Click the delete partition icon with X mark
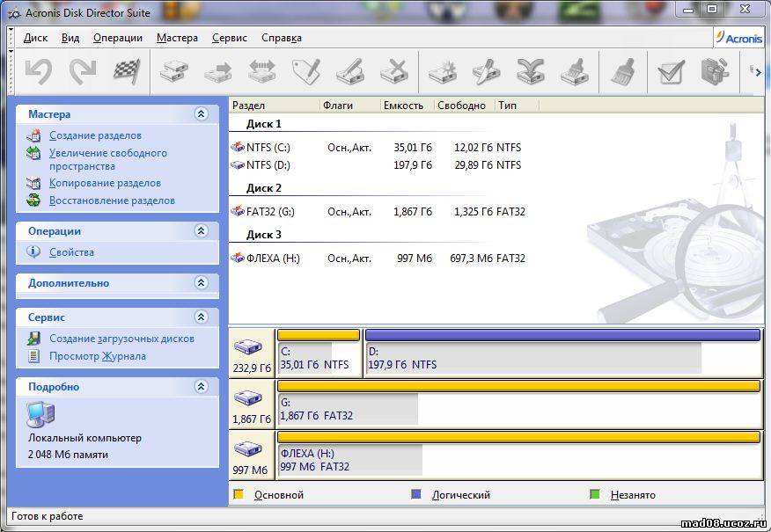Viewport: 771px width, 532px height. click(394, 72)
